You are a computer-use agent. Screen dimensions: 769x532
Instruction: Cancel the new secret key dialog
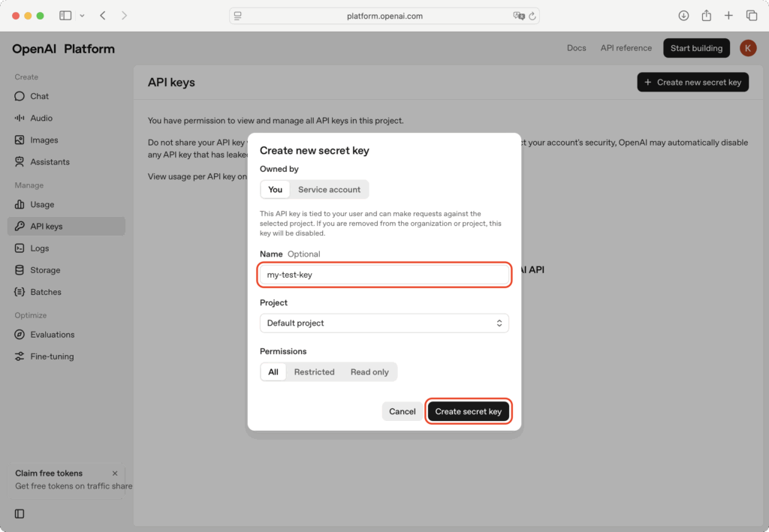[402, 411]
